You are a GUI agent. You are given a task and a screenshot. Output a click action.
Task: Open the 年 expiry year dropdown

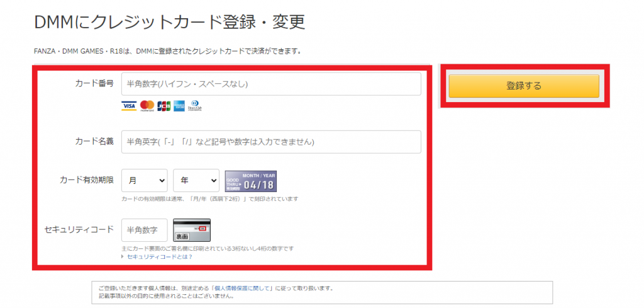(x=196, y=180)
